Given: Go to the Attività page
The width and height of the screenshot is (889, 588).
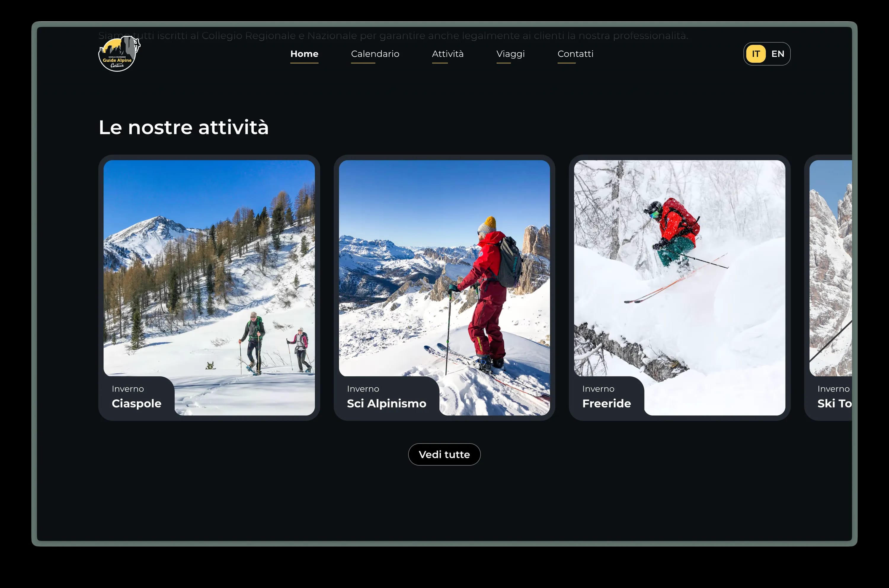Looking at the screenshot, I should pos(448,54).
